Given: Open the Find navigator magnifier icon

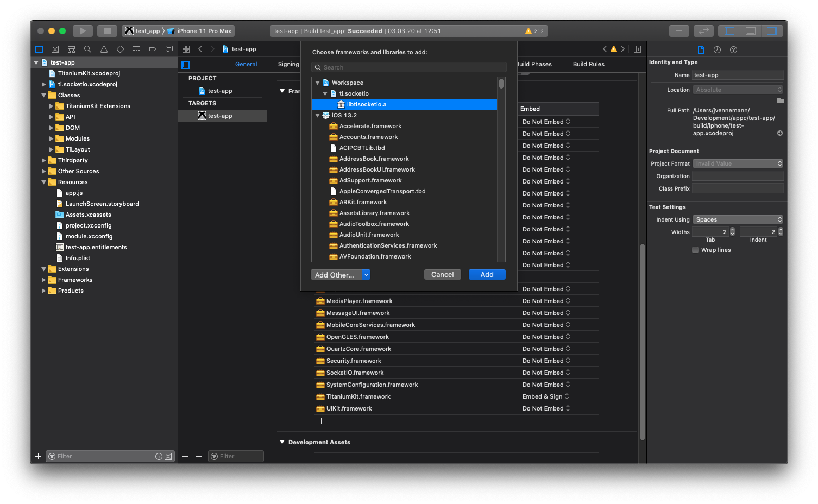Looking at the screenshot, I should (x=87, y=49).
